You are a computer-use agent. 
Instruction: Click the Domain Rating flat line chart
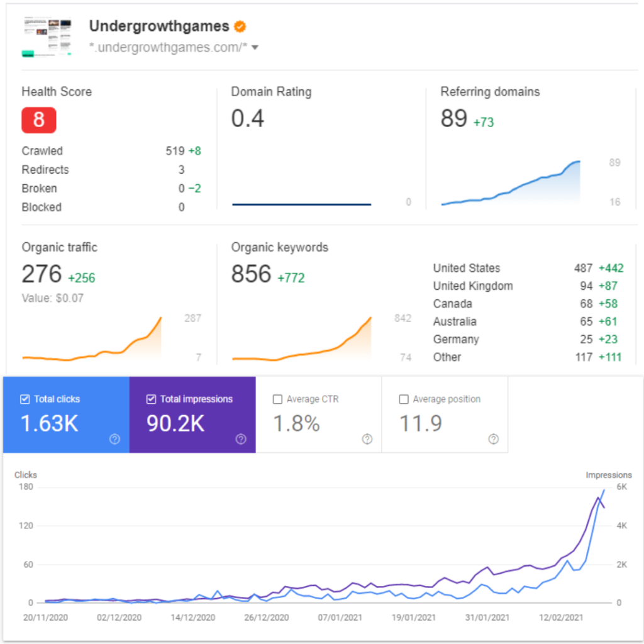click(x=301, y=204)
